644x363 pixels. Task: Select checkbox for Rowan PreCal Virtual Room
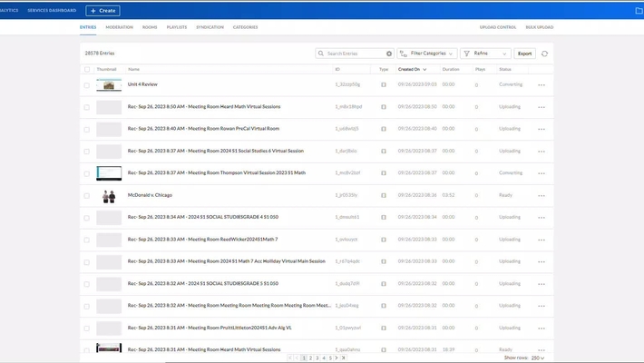coord(87,130)
